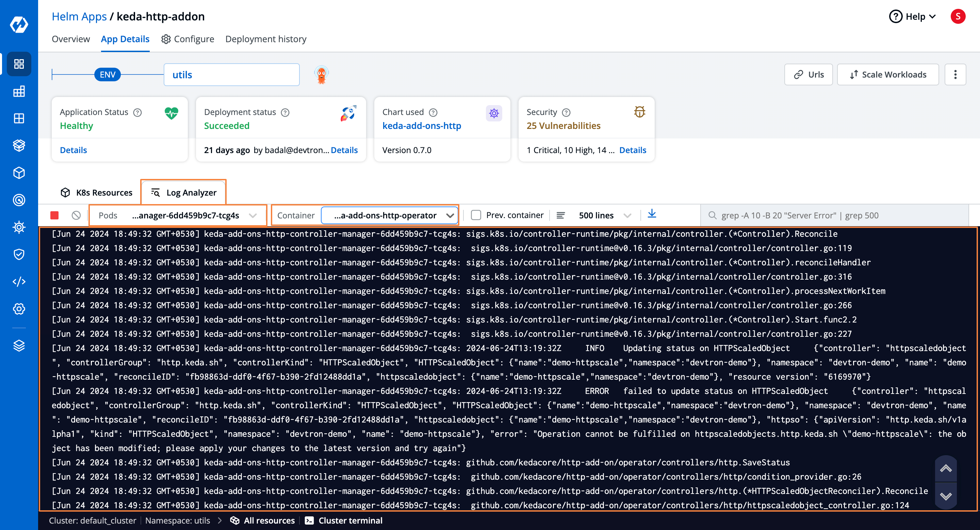Image resolution: width=980 pixels, height=530 pixels.
Task: Open the Deployment history tab
Action: (x=265, y=39)
